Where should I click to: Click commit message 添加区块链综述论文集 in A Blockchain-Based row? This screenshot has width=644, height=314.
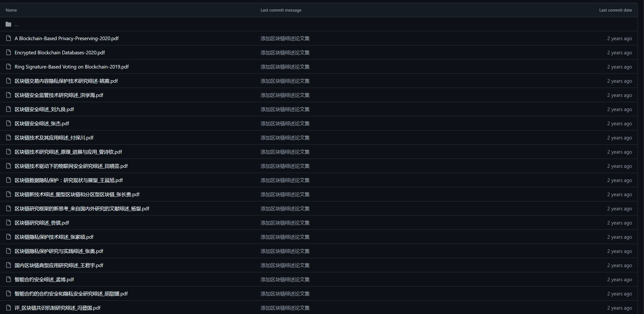click(285, 38)
